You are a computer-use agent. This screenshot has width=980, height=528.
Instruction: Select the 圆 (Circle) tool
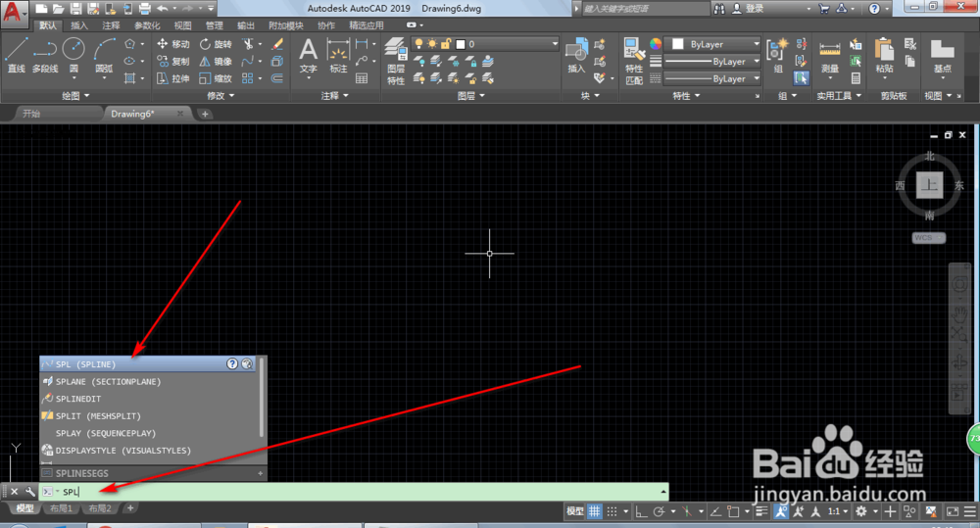coord(73,55)
